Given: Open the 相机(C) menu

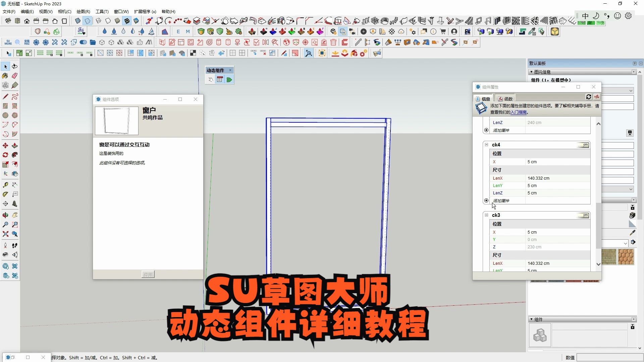Looking at the screenshot, I should (x=64, y=11).
